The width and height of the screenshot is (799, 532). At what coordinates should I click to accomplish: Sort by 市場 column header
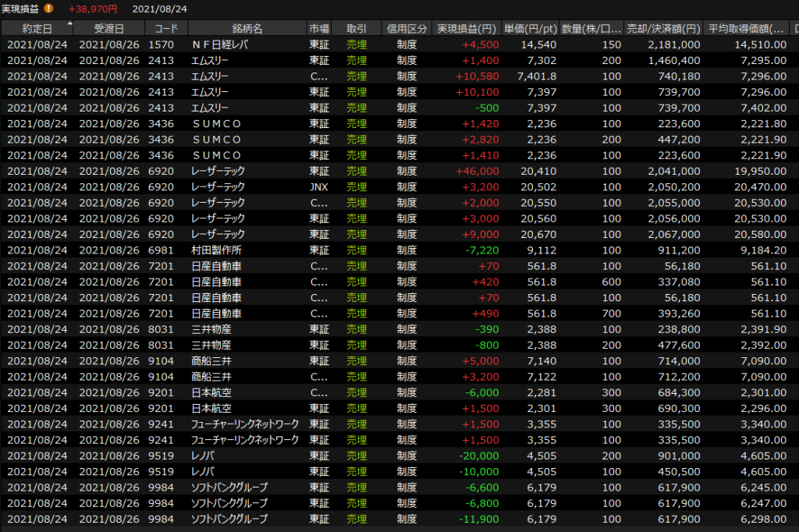(319, 29)
